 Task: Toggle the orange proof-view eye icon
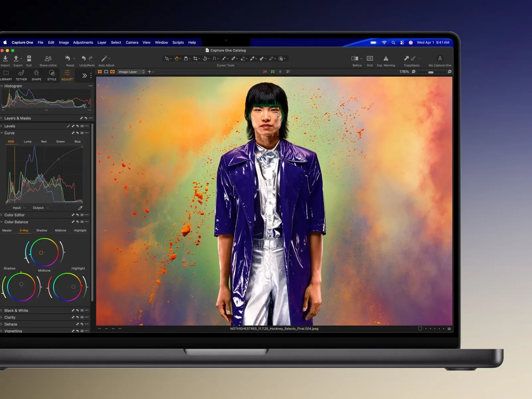[112, 72]
